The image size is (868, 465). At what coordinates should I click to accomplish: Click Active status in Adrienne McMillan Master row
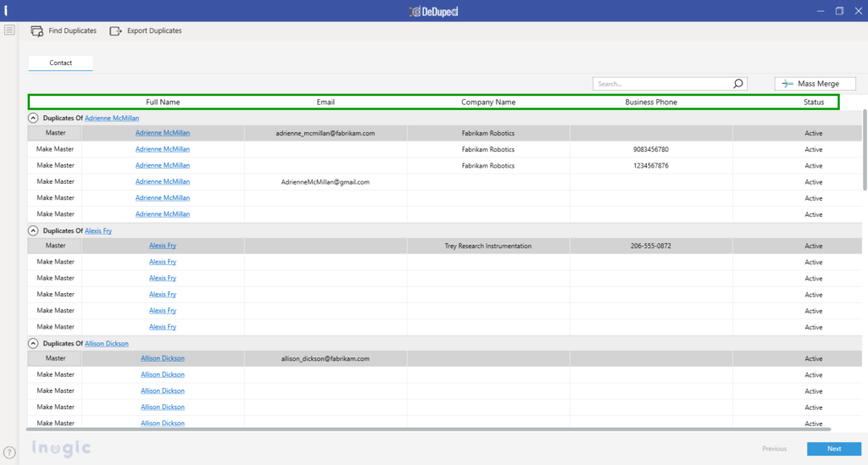pos(814,133)
